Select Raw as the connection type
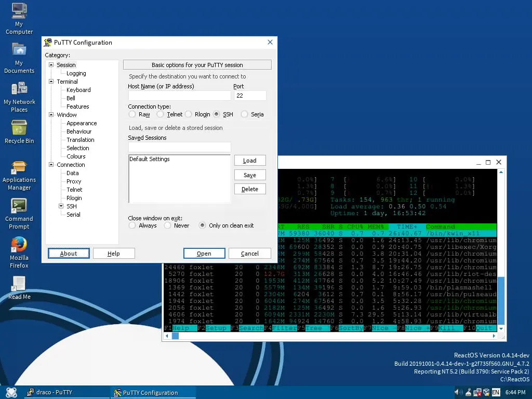Screen dimensions: 532x399 132,114
